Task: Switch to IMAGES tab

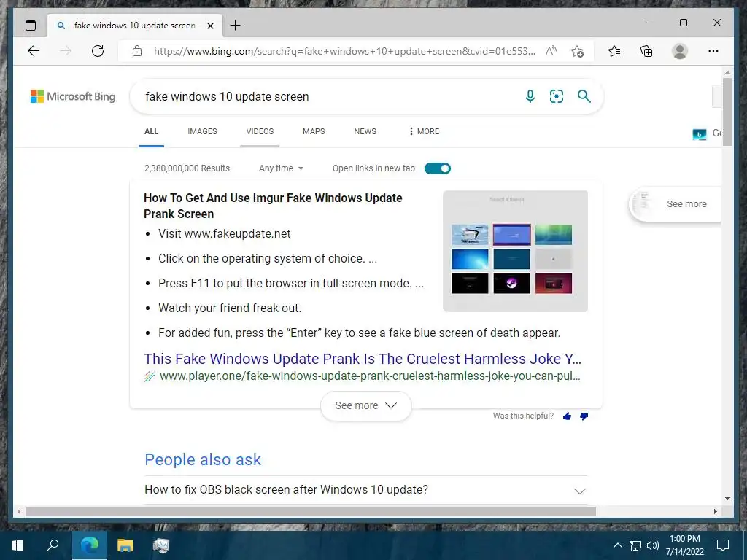Action: pos(202,131)
